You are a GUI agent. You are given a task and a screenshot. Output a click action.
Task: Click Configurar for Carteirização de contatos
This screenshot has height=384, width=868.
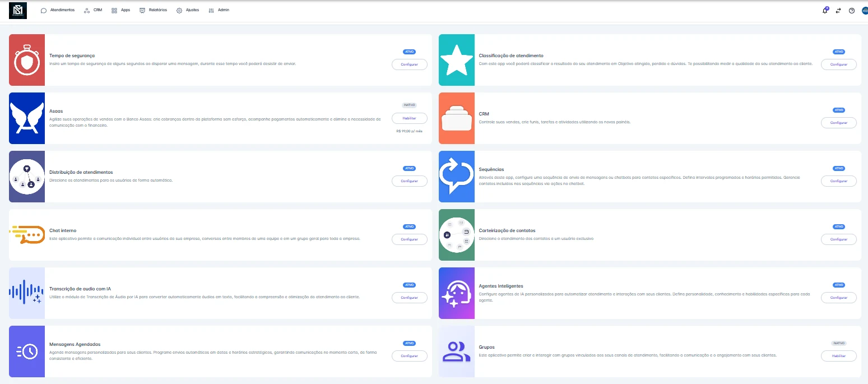point(839,239)
